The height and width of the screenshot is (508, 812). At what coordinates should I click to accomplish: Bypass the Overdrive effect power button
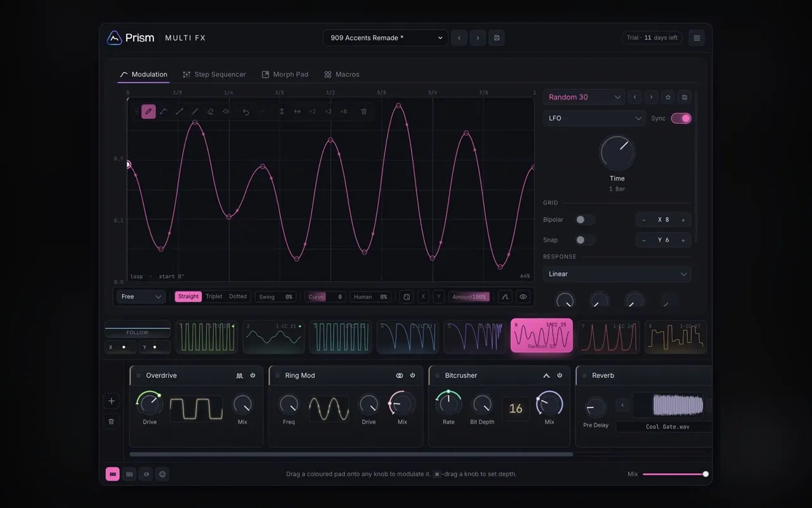[x=252, y=375]
